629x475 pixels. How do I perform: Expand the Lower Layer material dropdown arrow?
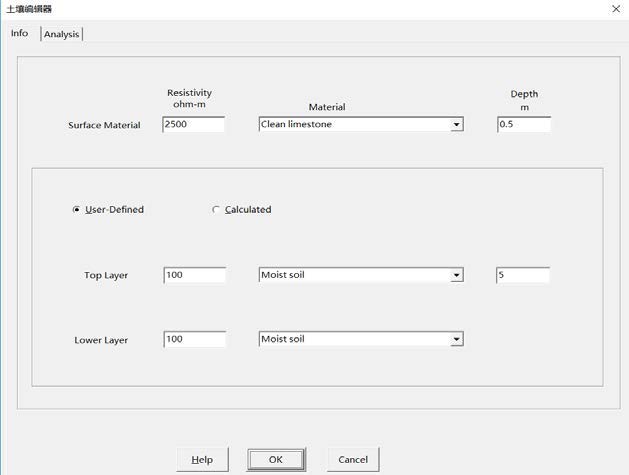(457, 340)
